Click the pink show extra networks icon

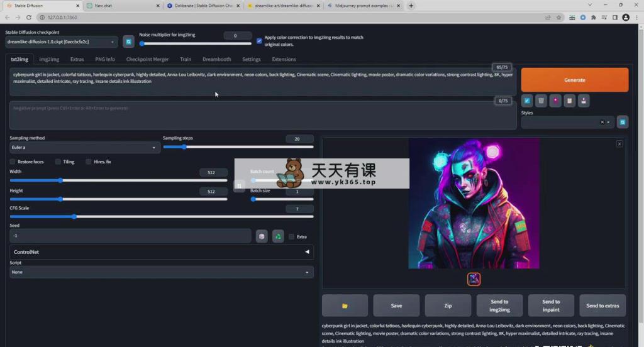[555, 101]
